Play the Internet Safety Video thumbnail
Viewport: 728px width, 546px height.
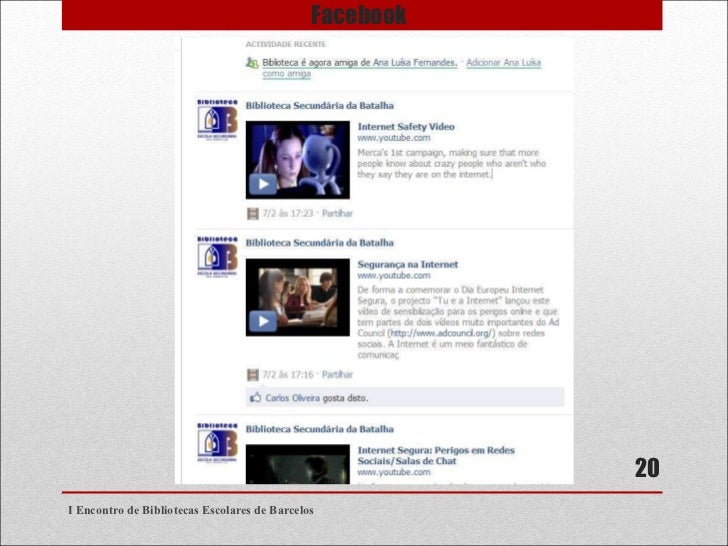[x=298, y=160]
